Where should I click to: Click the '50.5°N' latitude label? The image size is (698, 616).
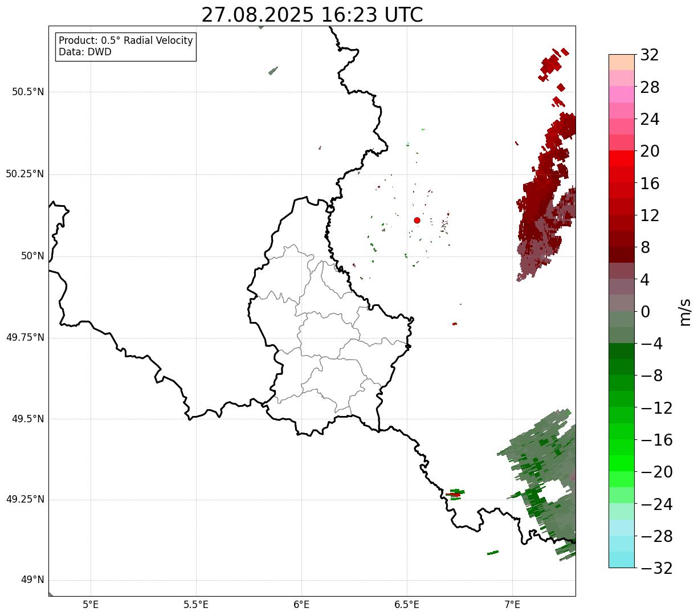[x=28, y=92]
